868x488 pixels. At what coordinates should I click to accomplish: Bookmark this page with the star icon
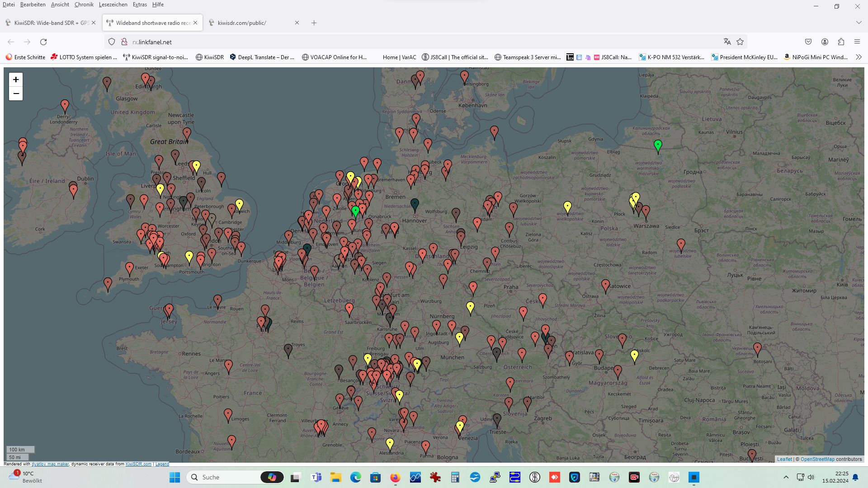pos(740,42)
